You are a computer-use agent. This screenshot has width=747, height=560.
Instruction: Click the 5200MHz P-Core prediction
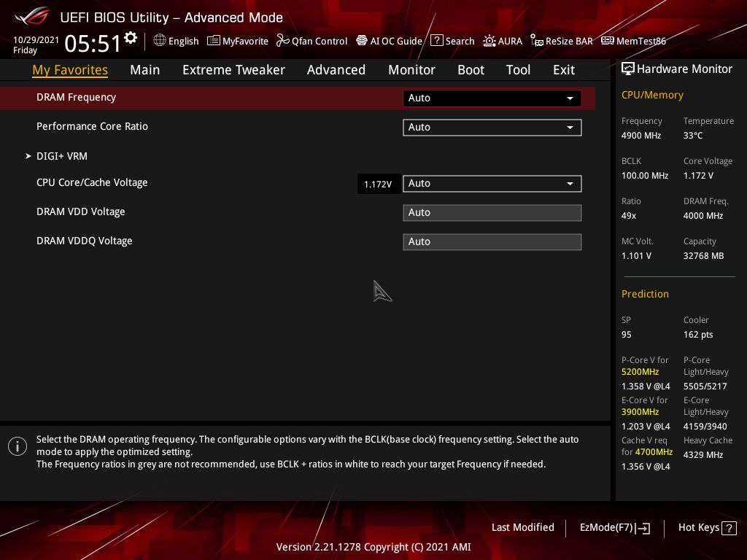640,371
